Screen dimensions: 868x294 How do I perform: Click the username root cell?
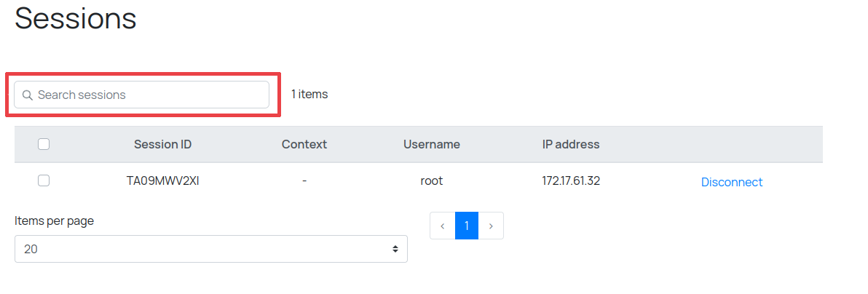point(432,181)
